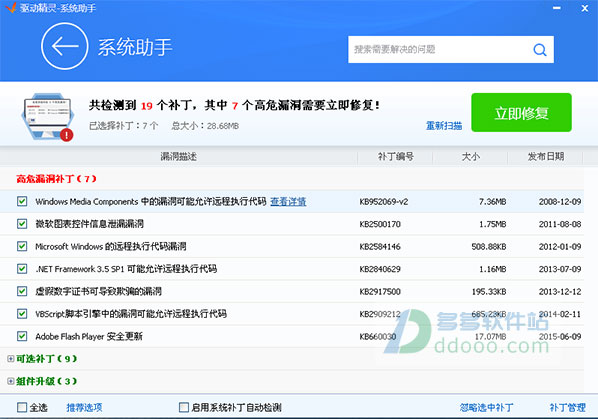Uncheck the Windows Media Components patch checkbox
Image resolution: width=598 pixels, height=419 pixels.
pos(22,201)
